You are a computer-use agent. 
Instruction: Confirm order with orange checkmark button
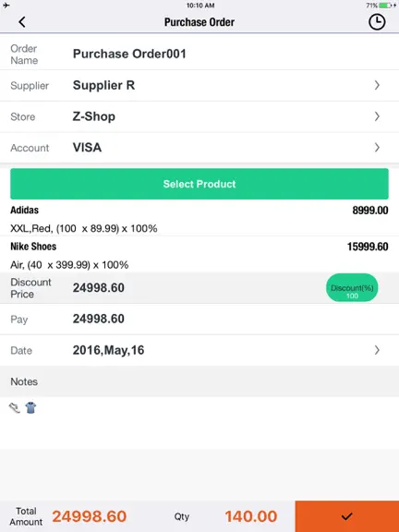[346, 516]
